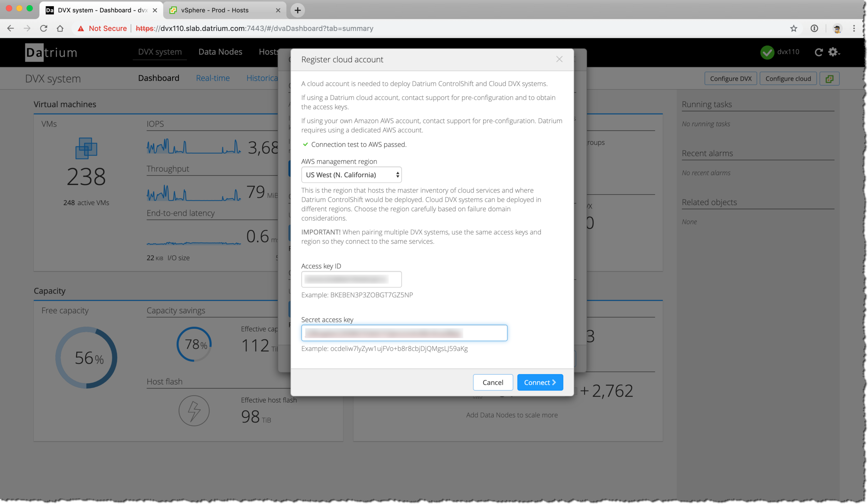The image size is (868, 504).
Task: Click the '98 TiB' effective host flash value
Action: click(256, 417)
